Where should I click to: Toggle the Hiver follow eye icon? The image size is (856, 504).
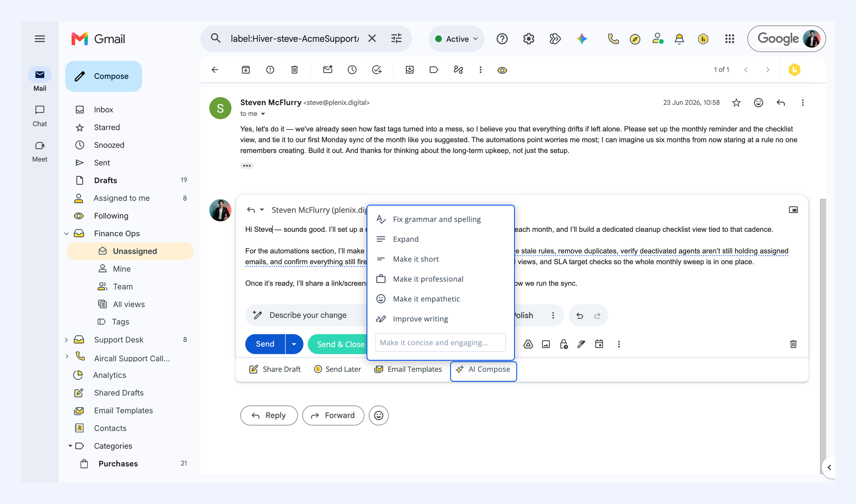coord(502,70)
